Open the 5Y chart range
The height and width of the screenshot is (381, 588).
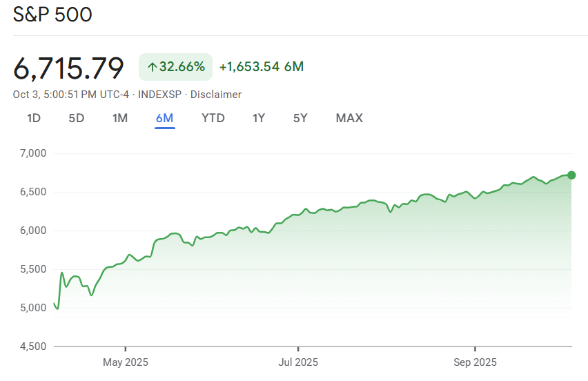coord(300,118)
